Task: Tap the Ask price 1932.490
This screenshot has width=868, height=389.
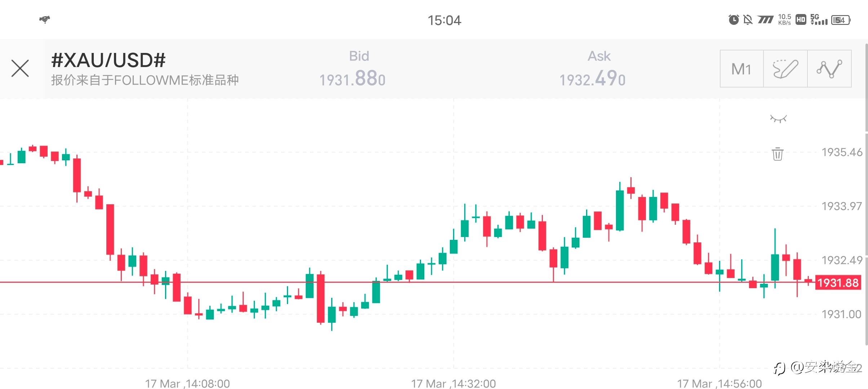Action: coord(592,78)
